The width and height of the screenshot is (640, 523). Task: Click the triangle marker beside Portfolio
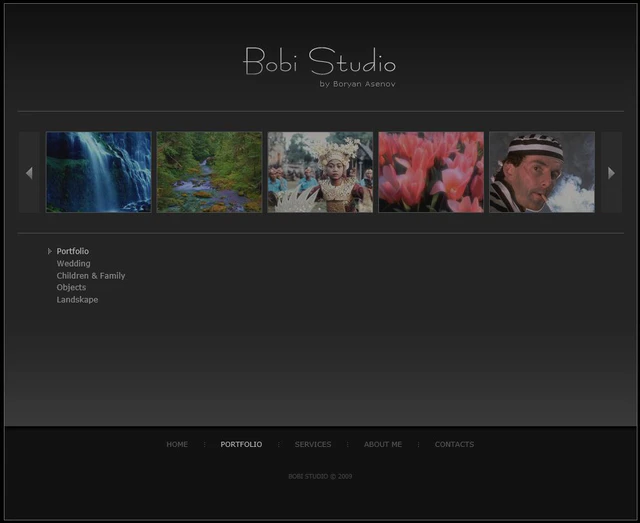(x=49, y=251)
